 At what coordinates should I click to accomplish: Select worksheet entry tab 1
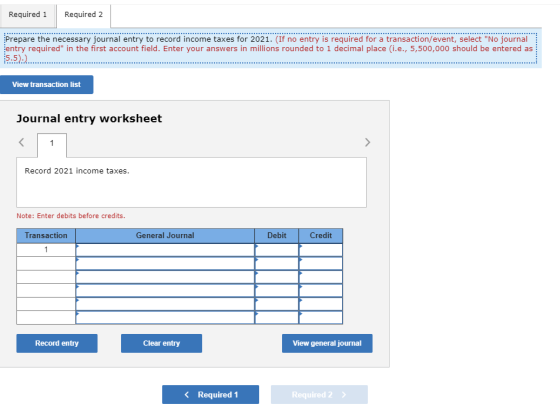click(x=52, y=144)
